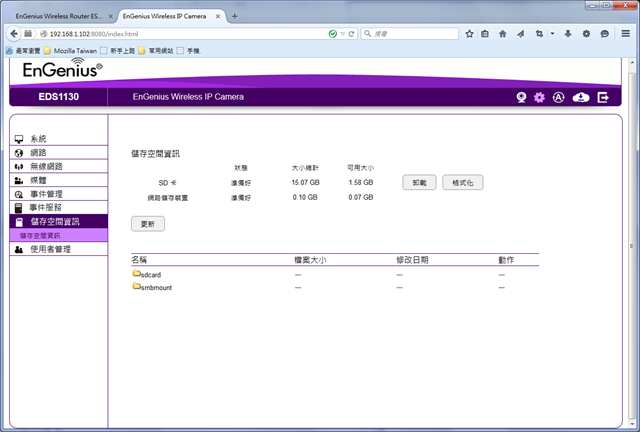Click the cloud download icon in the header
Image resolution: width=640 pixels, height=432 pixels.
[580, 97]
